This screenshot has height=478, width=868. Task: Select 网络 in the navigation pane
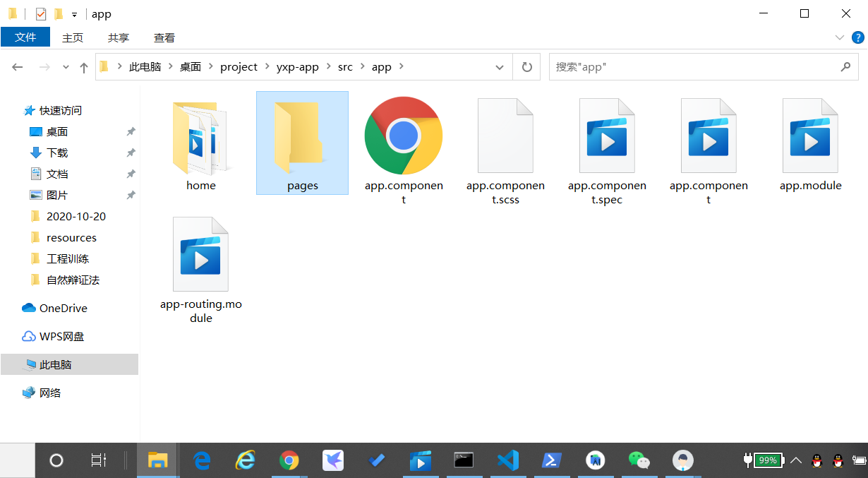click(50, 393)
